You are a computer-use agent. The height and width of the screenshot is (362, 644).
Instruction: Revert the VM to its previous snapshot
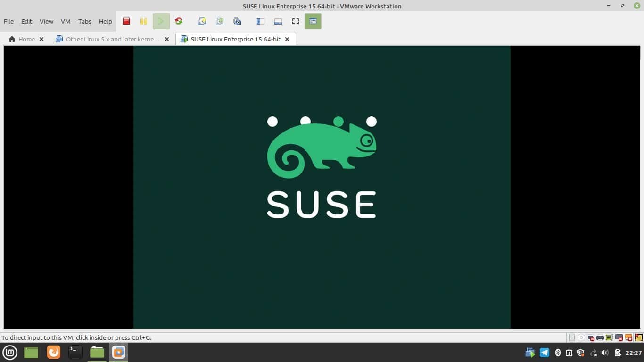[x=219, y=21]
